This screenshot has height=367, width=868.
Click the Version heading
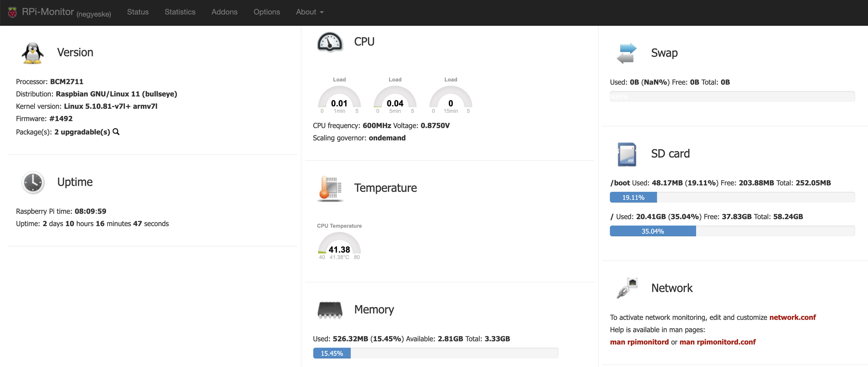tap(75, 53)
